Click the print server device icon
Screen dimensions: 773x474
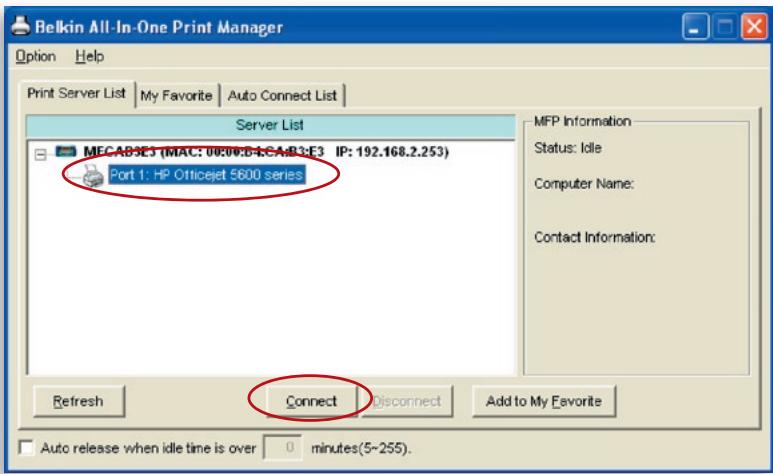click(x=66, y=151)
